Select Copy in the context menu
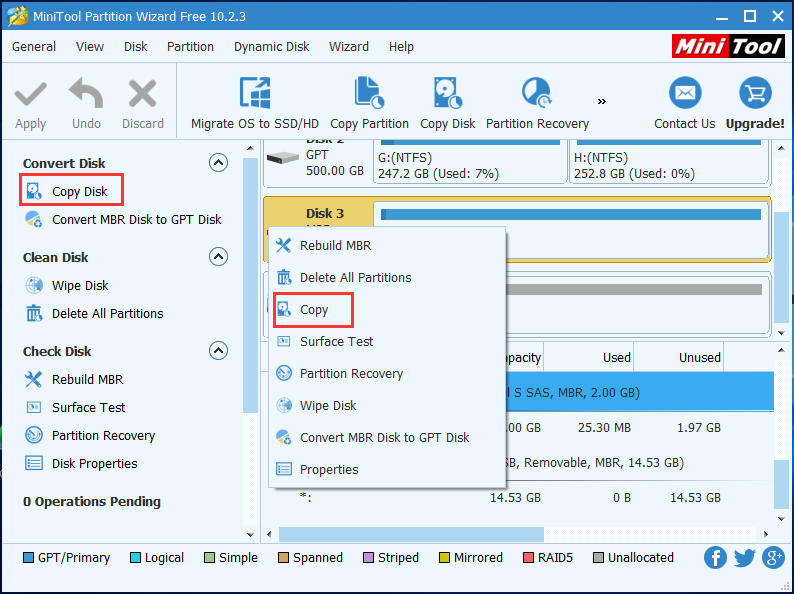The width and height of the screenshot is (794, 594). tap(387, 309)
